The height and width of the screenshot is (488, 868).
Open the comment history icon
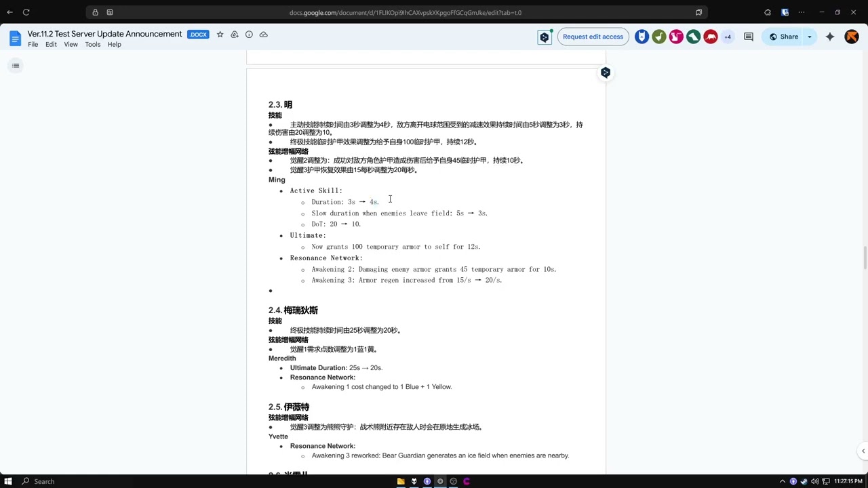coord(749,37)
